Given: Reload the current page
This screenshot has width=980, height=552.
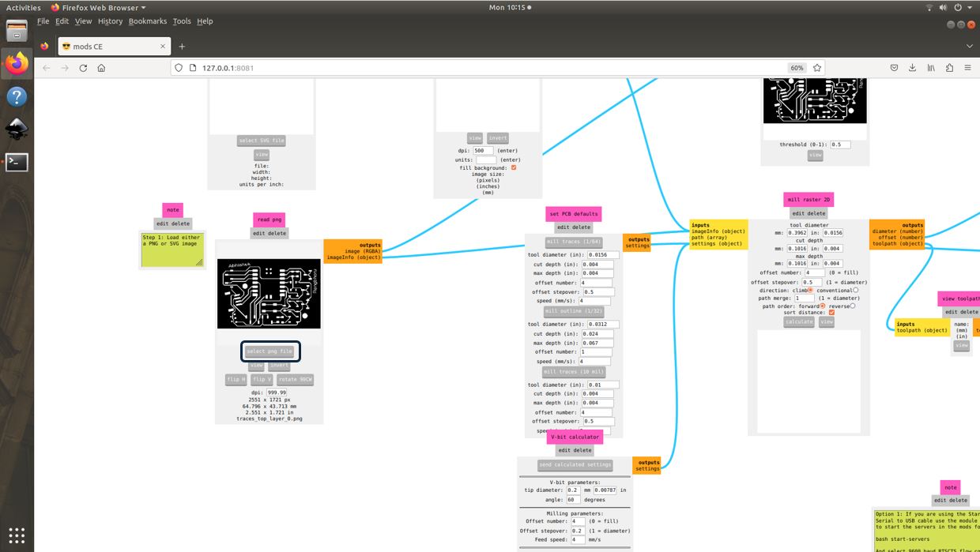Looking at the screenshot, I should [x=83, y=68].
